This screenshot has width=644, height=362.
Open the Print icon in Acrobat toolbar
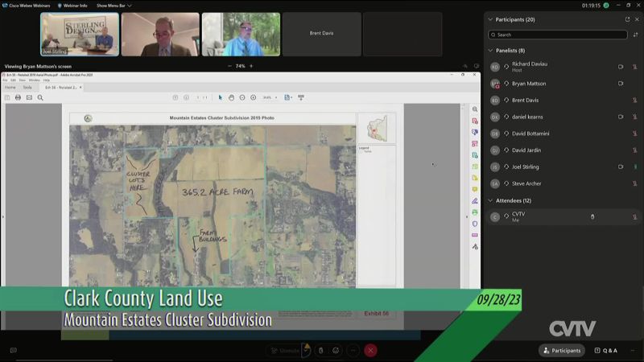click(18, 97)
